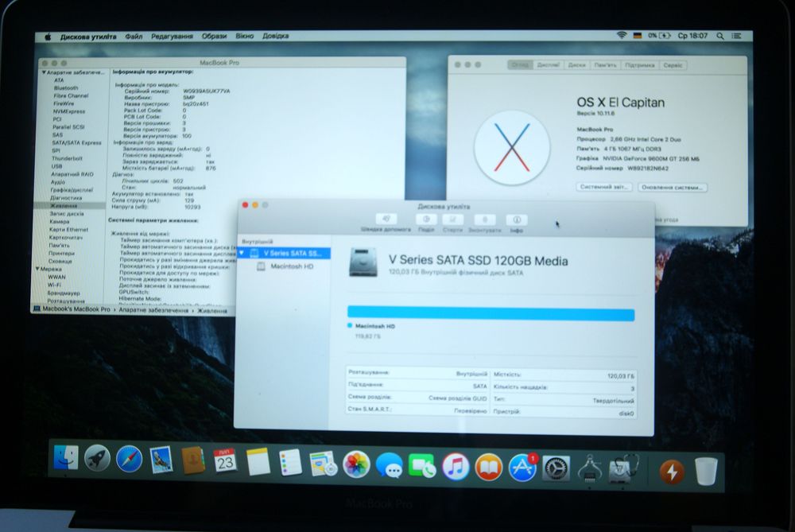The image size is (795, 532).
Task: Collapse the V Series SATA SSD disclosure triangle
Action: pyautogui.click(x=242, y=253)
